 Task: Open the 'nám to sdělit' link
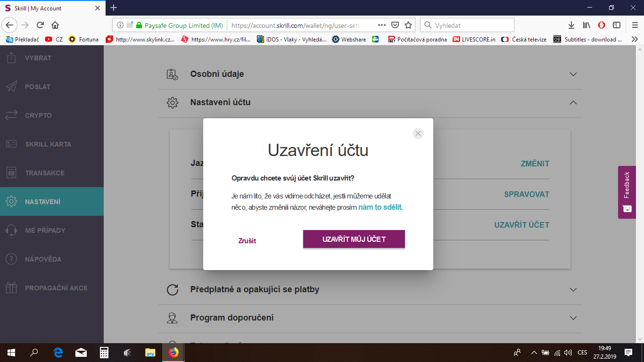(380, 207)
